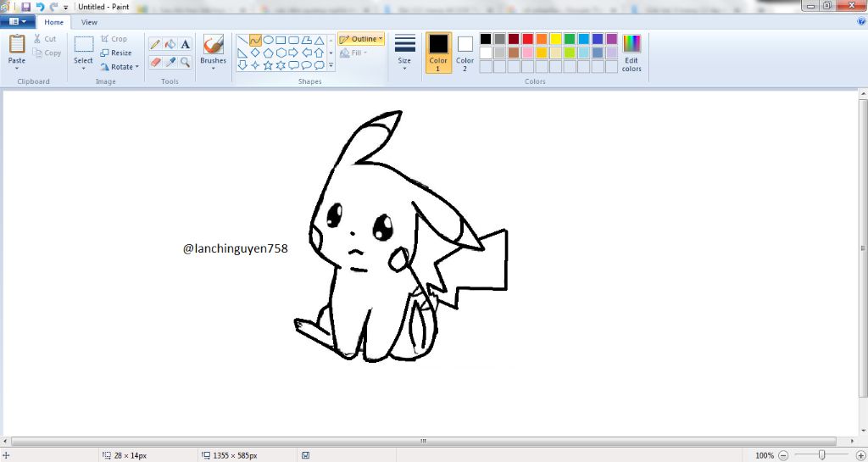Choose the green color swatch
The height and width of the screenshot is (462, 868).
click(x=570, y=39)
